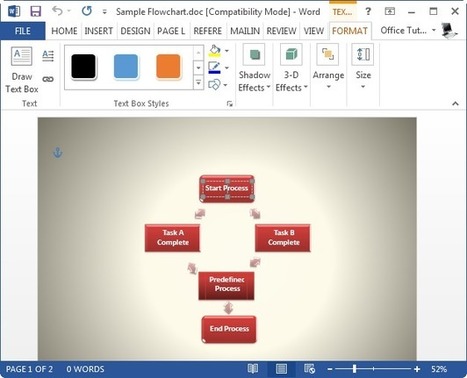
Task: Open the REFERENCES tab
Action: pyautogui.click(x=207, y=31)
